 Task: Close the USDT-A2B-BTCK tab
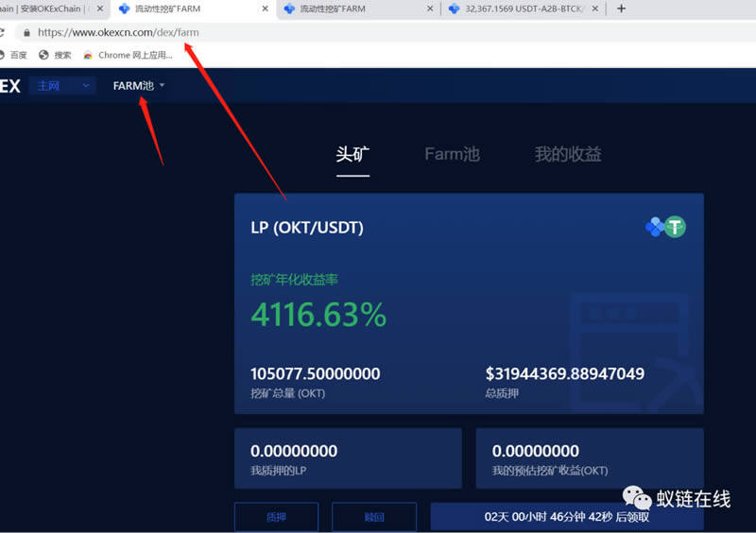coord(594,9)
